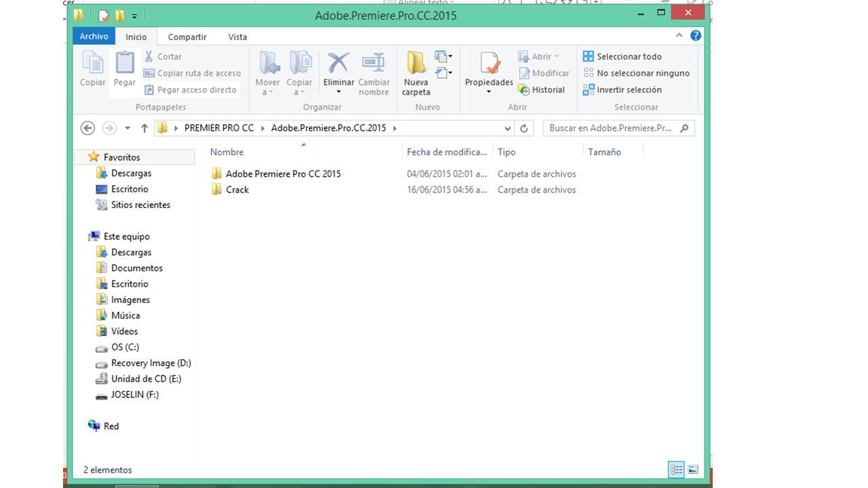Click the Copiar ribbon icon

pos(92,69)
